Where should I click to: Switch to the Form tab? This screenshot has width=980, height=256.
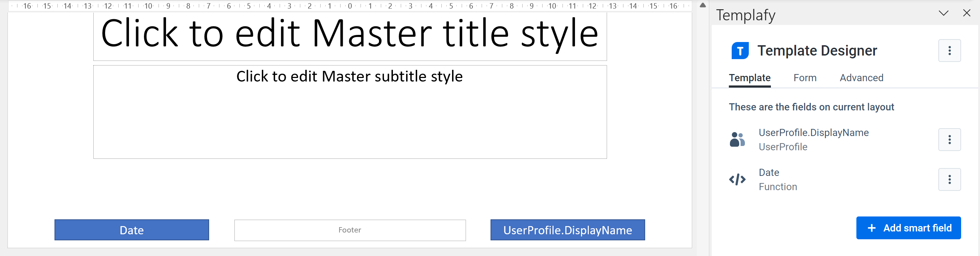click(805, 78)
